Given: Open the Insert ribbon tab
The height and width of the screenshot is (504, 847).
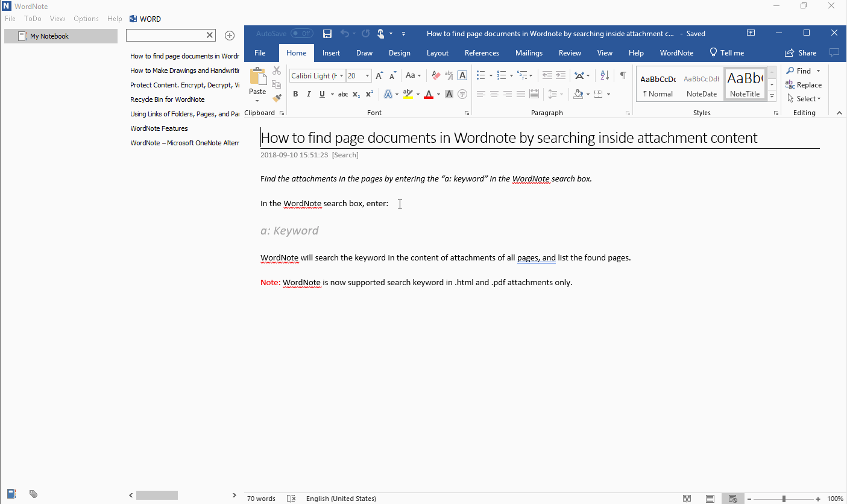Looking at the screenshot, I should (331, 53).
